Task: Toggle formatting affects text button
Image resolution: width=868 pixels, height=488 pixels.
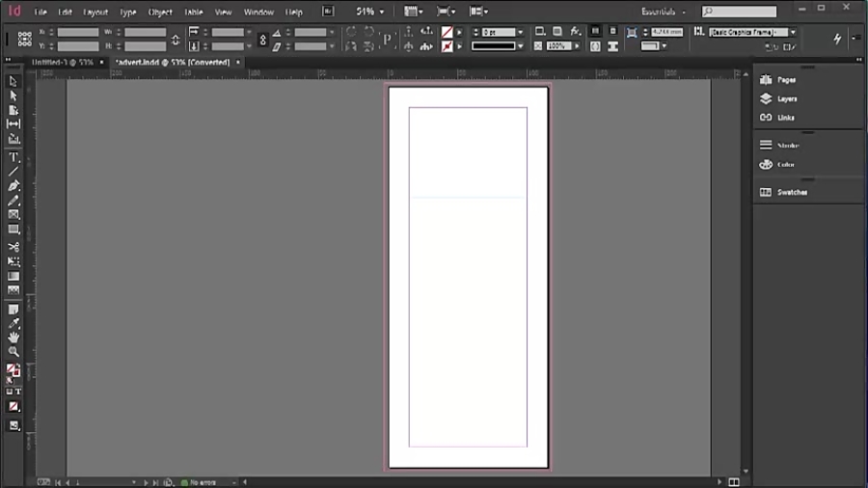Action: [18, 392]
